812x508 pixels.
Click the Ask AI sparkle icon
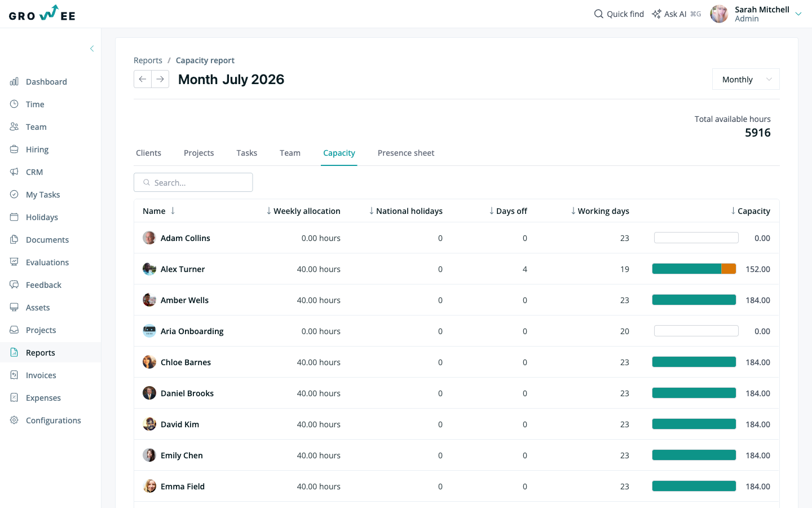pyautogui.click(x=656, y=14)
